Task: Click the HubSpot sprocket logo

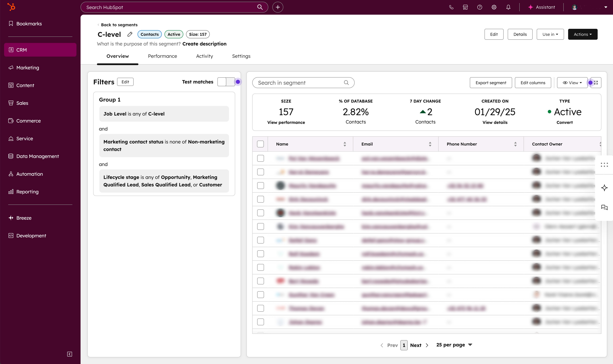Action: 11,7
